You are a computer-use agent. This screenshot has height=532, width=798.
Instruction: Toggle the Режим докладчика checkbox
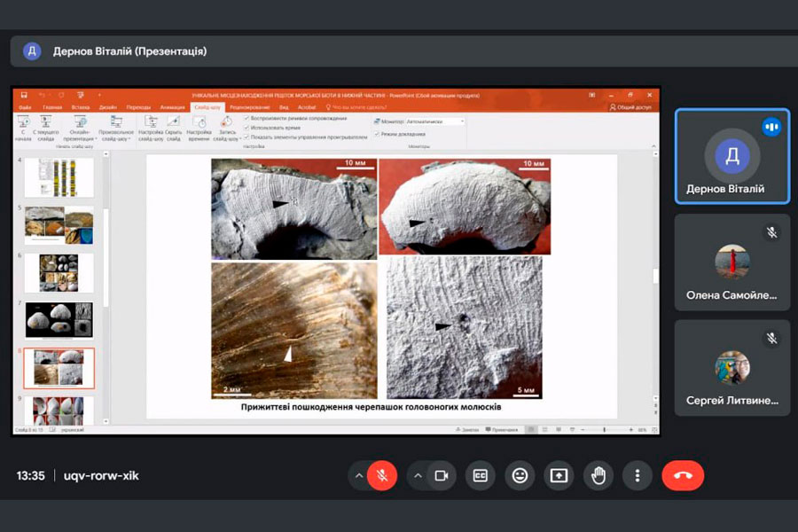click(376, 134)
